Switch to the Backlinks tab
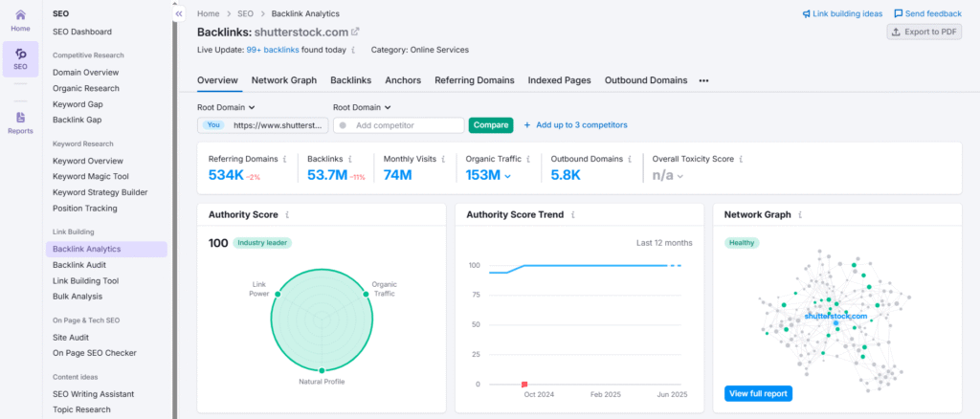The width and height of the screenshot is (980, 419). coord(350,80)
